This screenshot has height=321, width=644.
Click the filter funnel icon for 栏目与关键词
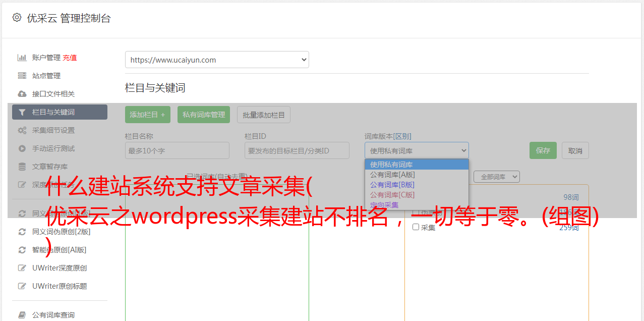tap(22, 112)
